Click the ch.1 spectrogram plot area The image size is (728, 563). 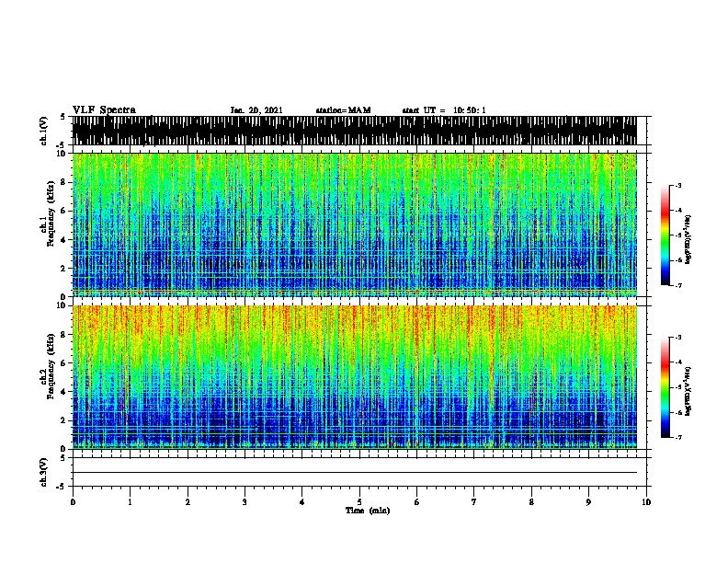[x=355, y=224]
